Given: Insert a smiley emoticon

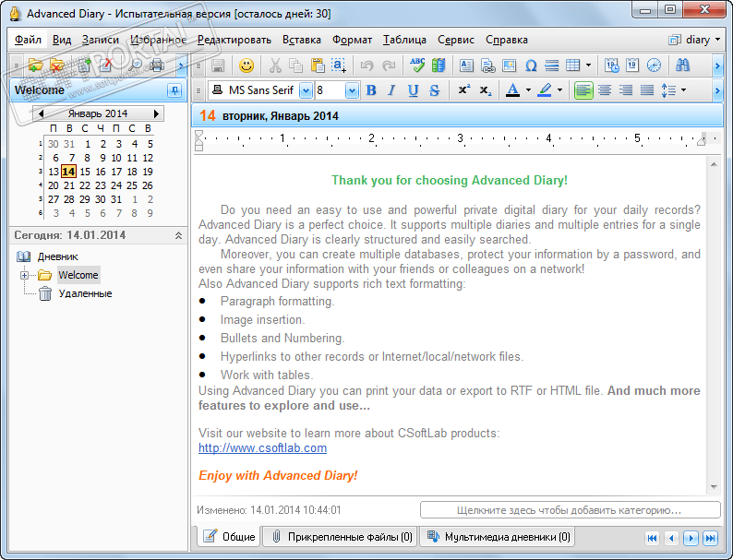Looking at the screenshot, I should 246,66.
